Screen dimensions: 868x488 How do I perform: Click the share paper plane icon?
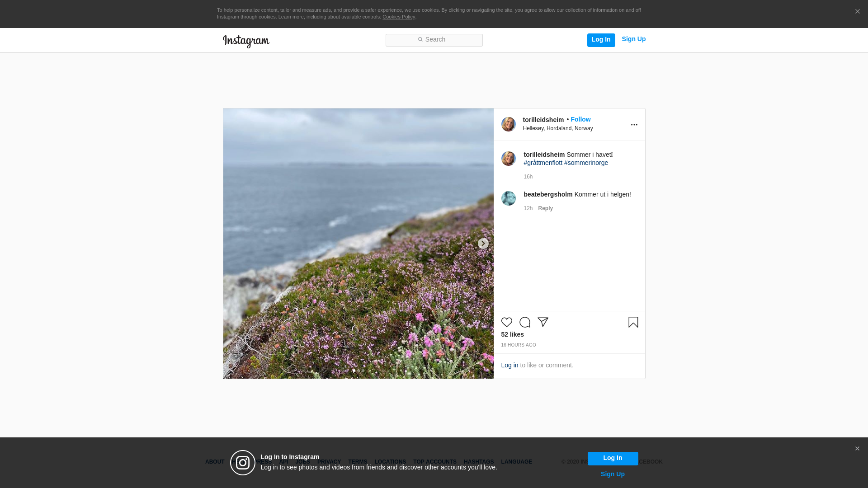point(542,322)
